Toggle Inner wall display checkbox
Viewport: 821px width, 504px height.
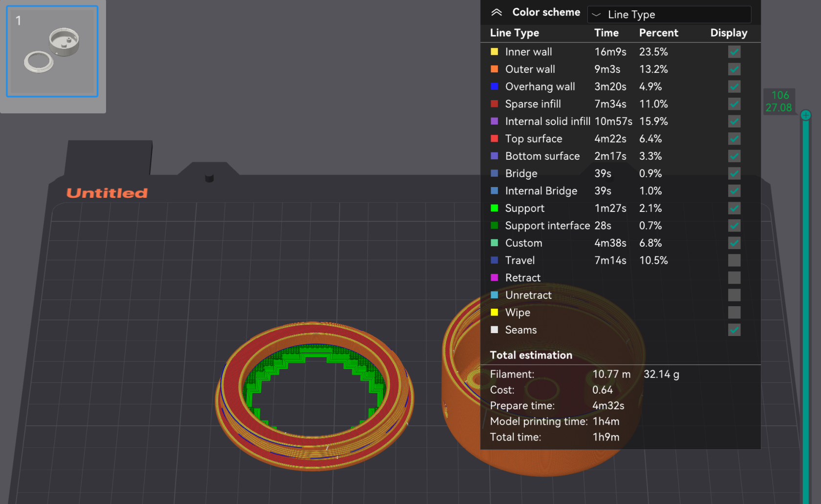pos(734,52)
